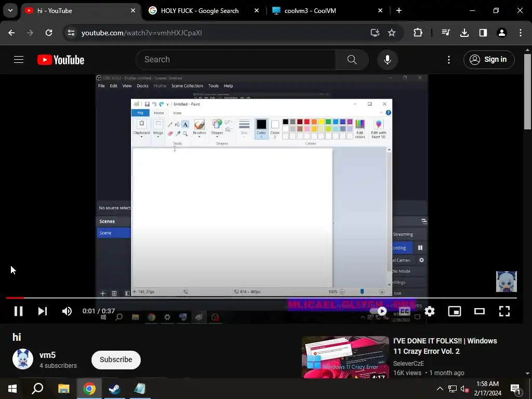Show hidden system tray icons
532x399 pixels.
440,389
